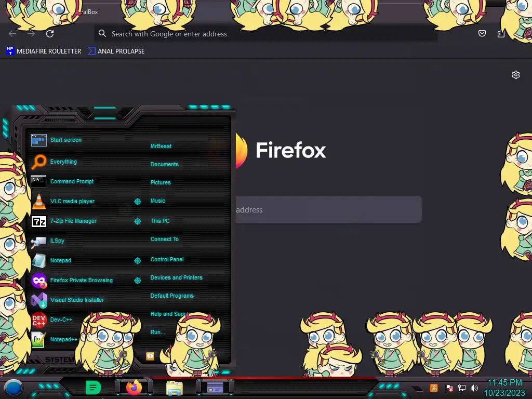The image size is (532, 399).
Task: Open the Command Prompt icon
Action: tap(38, 181)
